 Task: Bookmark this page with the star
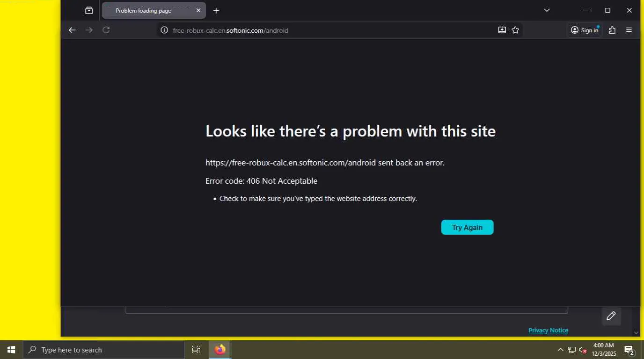515,30
